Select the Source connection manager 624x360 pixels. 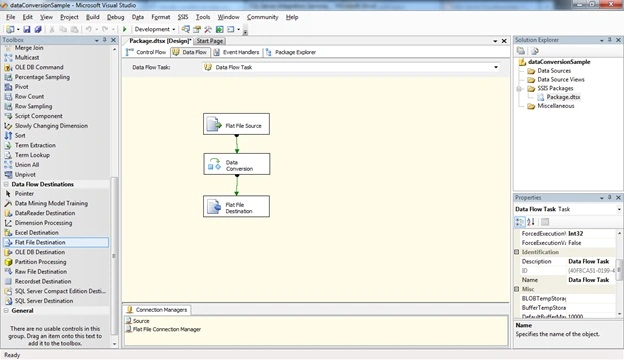pos(138,321)
